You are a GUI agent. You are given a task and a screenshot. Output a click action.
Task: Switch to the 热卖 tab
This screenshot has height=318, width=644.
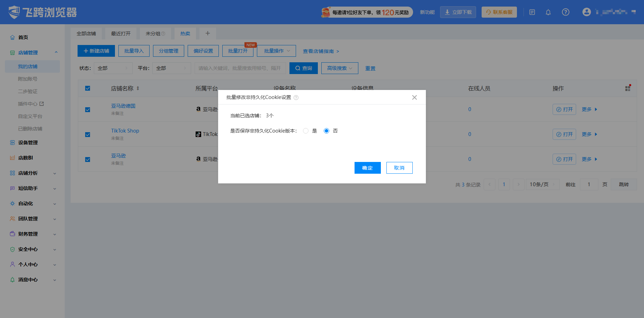click(x=185, y=34)
